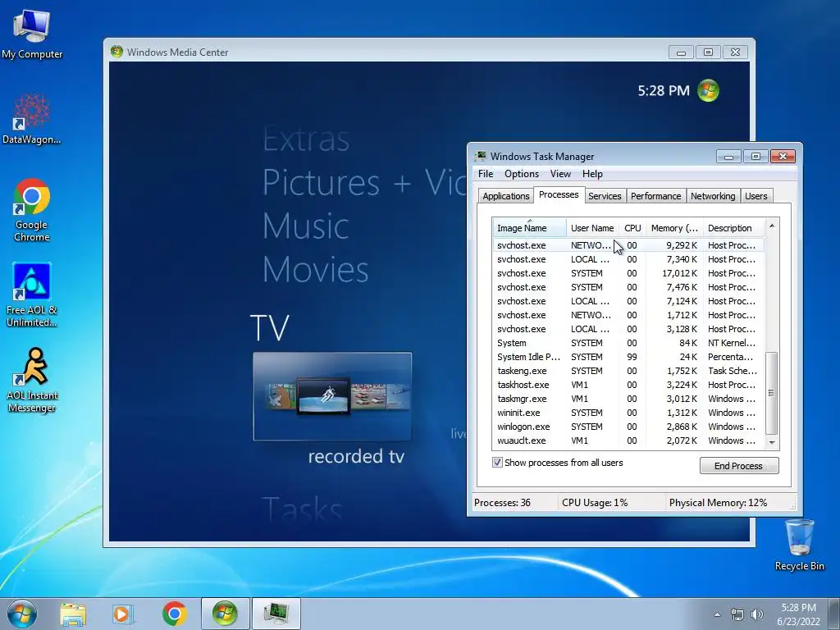Image resolution: width=840 pixels, height=630 pixels.
Task: Click the Task Manager title bar icon
Action: click(x=481, y=156)
